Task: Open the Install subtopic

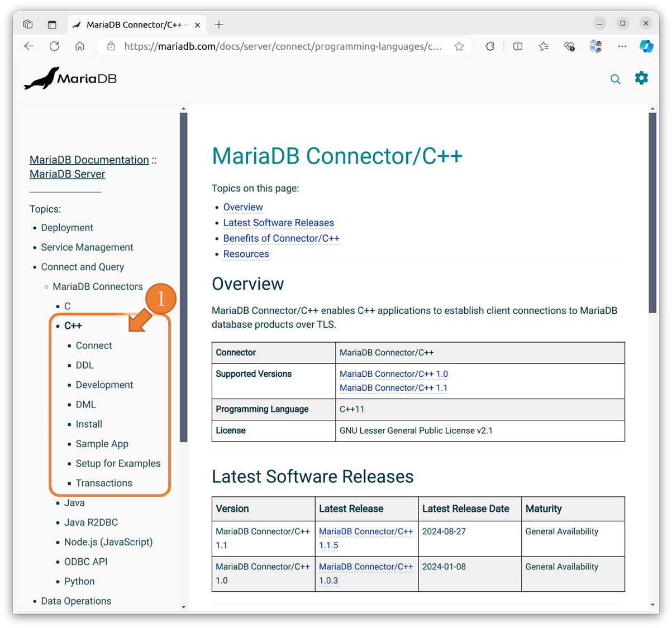Action: coord(89,424)
